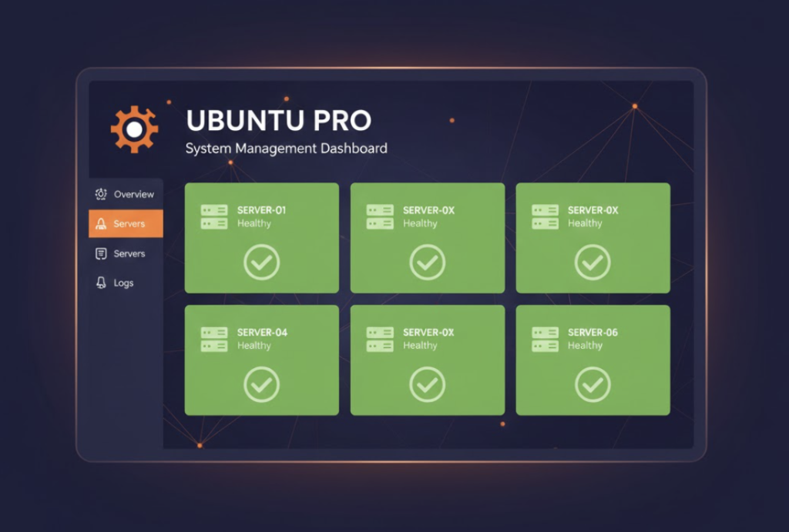This screenshot has height=532, width=789.
Task: Open the SERVER-01 Healthy label
Action: [x=254, y=223]
